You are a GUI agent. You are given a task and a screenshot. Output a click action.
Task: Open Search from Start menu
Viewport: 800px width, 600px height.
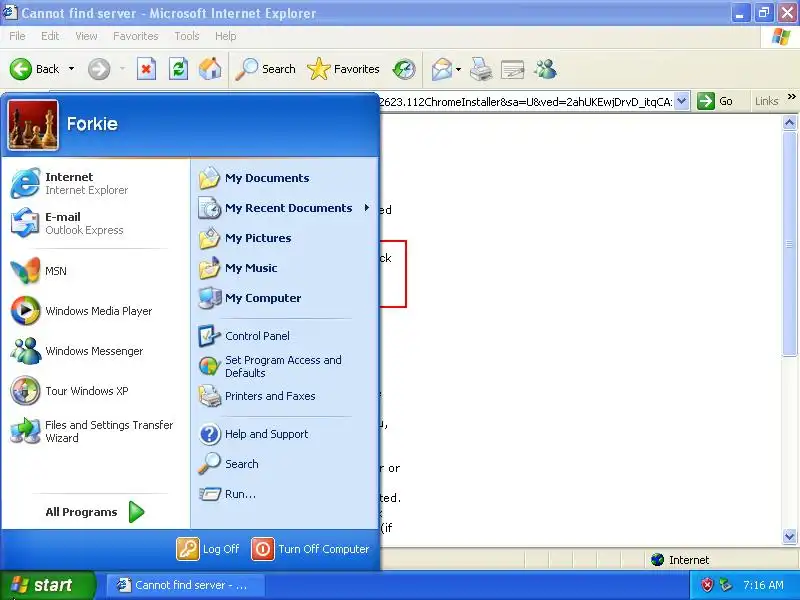[285, 464]
